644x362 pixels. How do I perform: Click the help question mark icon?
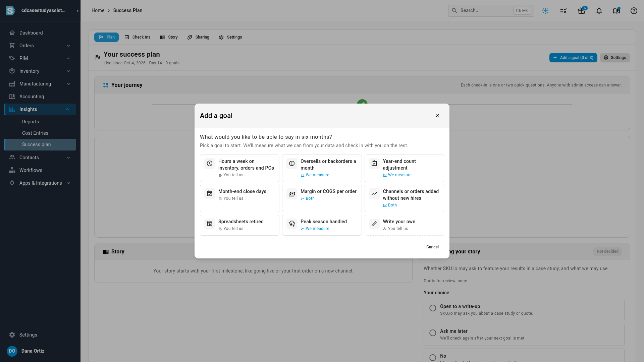[x=634, y=11]
